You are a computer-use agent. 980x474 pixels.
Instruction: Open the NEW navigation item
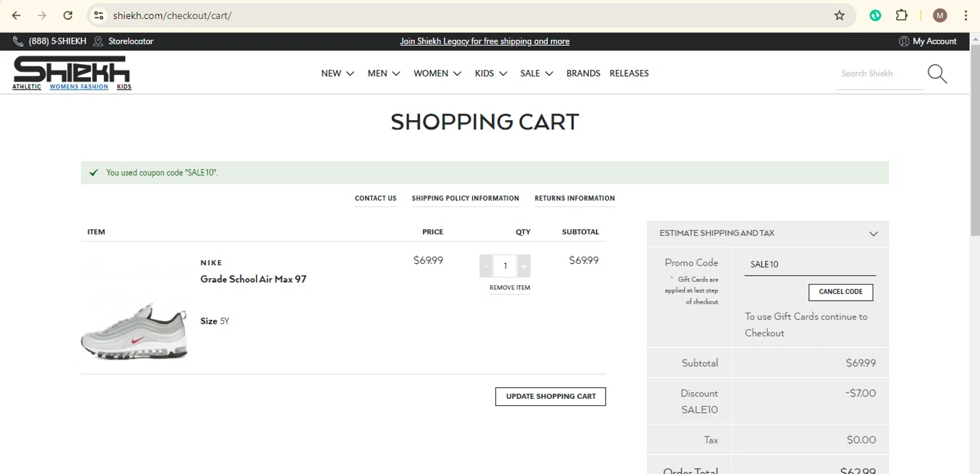(x=331, y=74)
